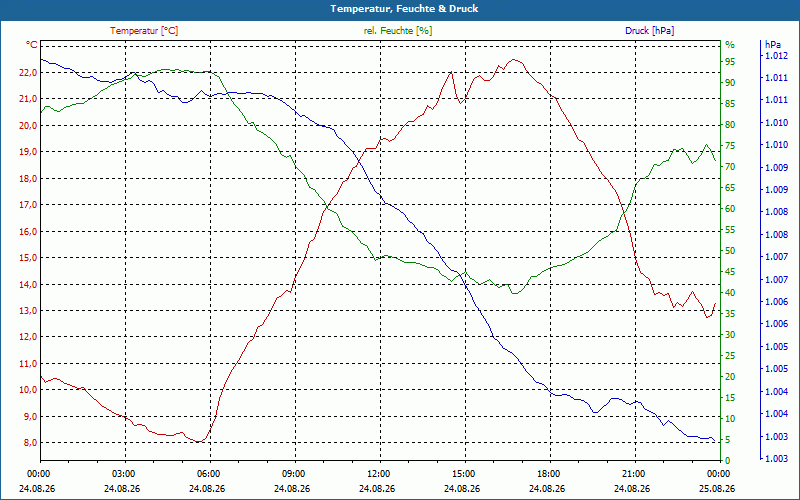Screen dimensions: 800x500
Task: Click the '21:00' time axis label
Action: point(636,473)
